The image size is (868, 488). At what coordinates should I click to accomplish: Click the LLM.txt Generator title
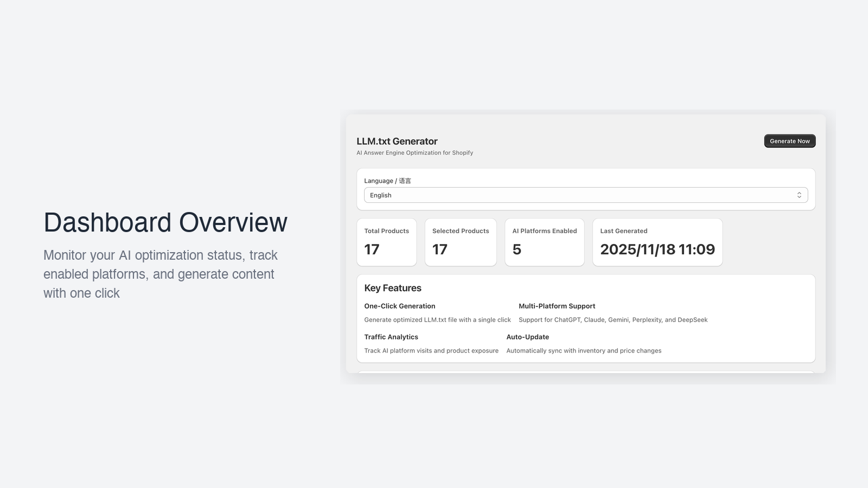(x=397, y=141)
